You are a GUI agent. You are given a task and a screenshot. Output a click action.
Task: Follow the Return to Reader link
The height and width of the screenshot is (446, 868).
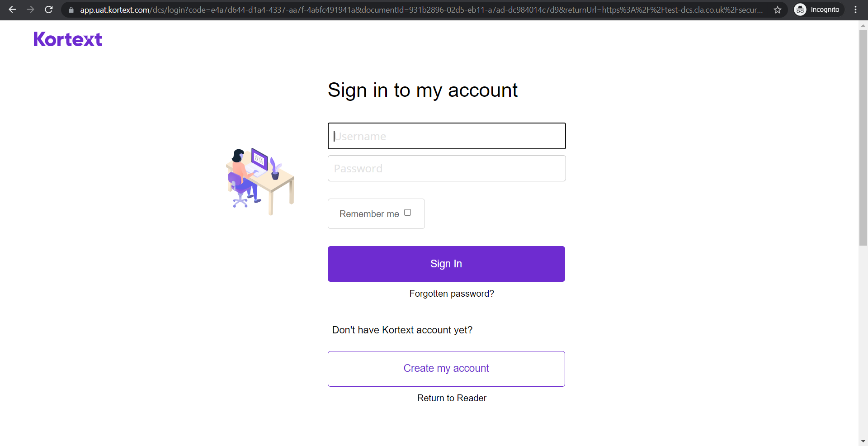(452, 398)
